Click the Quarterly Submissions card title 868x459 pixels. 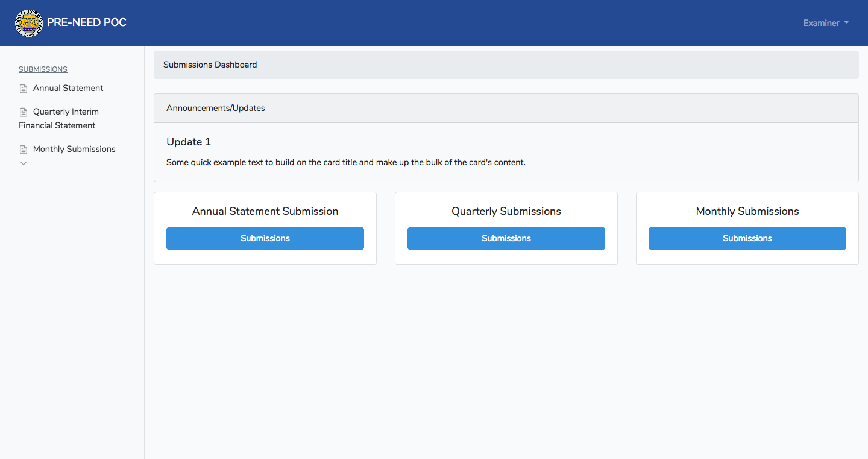[506, 211]
